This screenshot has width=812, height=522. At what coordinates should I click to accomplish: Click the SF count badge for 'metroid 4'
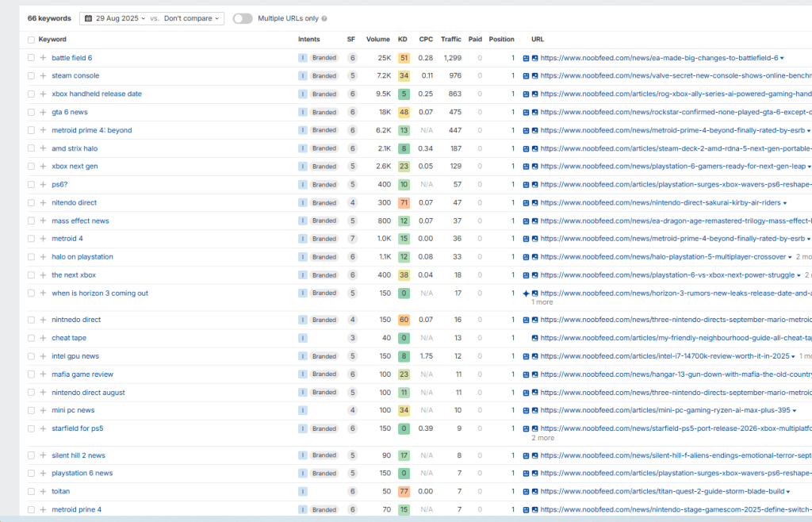[352, 239]
